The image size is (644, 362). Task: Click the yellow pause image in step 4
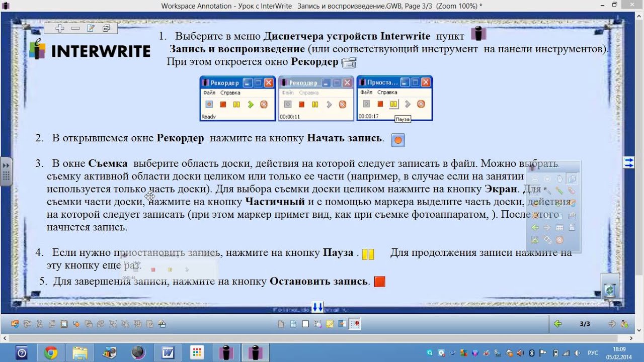(368, 254)
